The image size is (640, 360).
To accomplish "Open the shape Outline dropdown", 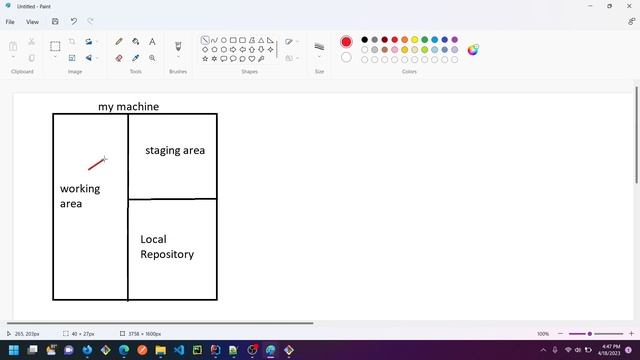I will (x=291, y=42).
